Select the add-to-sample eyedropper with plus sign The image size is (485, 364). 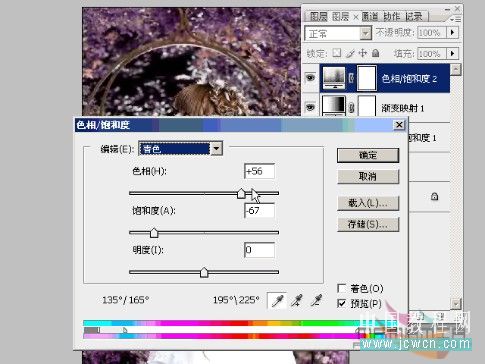click(296, 301)
